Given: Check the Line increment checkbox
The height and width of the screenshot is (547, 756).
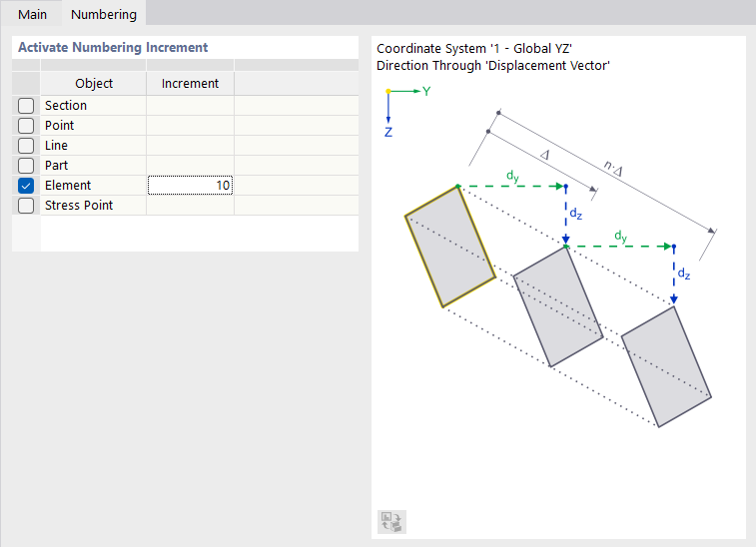Looking at the screenshot, I should pyautogui.click(x=26, y=146).
